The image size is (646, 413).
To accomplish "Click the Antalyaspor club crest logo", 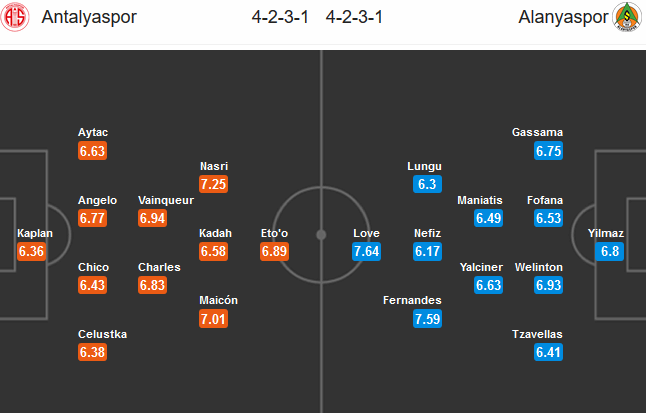I will tap(15, 17).
